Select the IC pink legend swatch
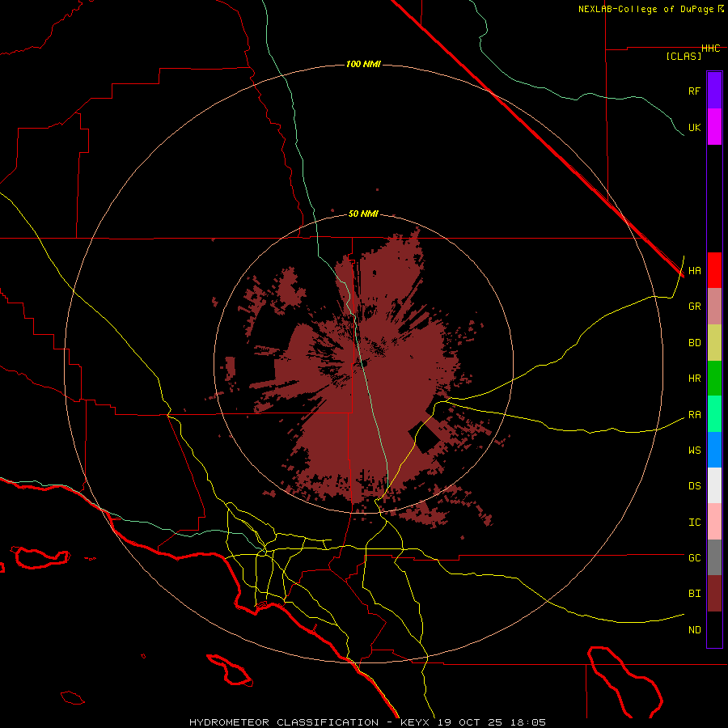This screenshot has height=728, width=728. (714, 522)
